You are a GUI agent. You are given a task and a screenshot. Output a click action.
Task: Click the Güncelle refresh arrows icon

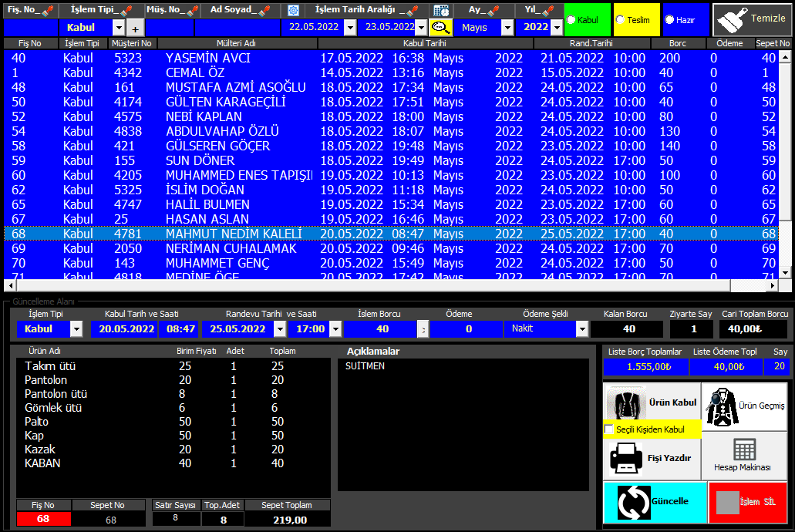pos(633,502)
